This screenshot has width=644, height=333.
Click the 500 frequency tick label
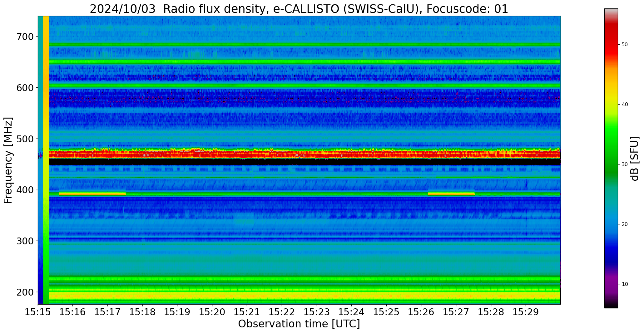pos(26,139)
